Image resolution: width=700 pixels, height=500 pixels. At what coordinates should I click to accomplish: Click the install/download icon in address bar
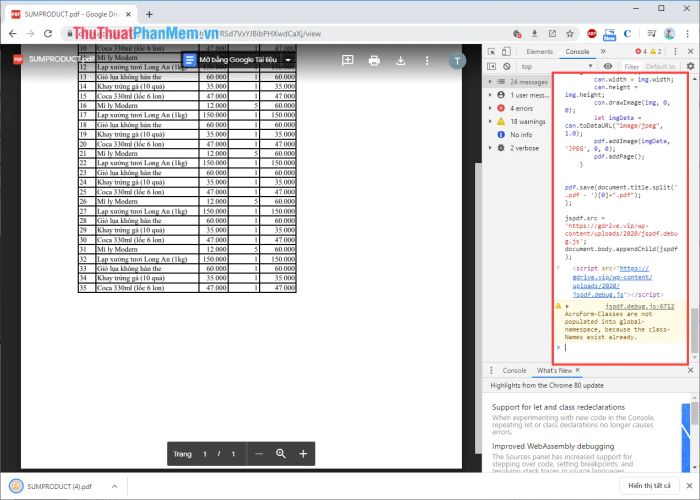pos(534,33)
